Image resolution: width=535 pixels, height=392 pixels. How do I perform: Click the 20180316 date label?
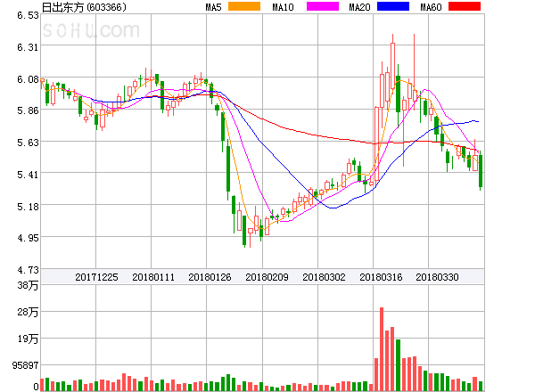(381, 277)
